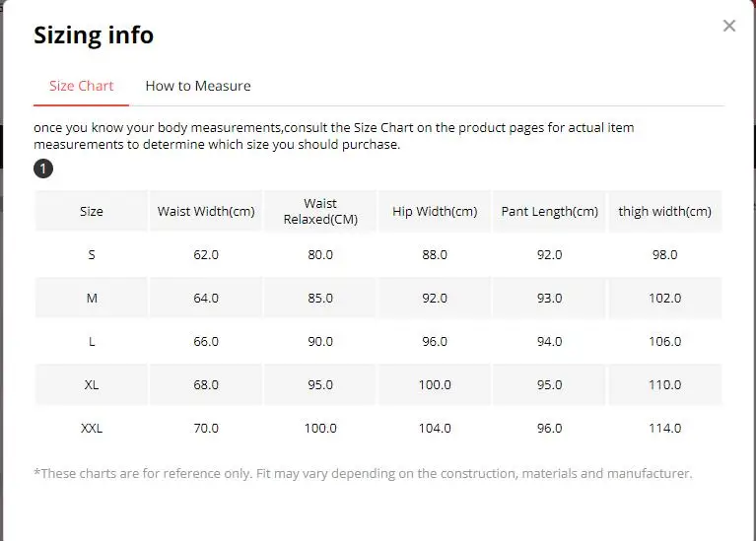Select the Size Chart tab
Image resolution: width=756 pixels, height=541 pixels.
coord(82,86)
